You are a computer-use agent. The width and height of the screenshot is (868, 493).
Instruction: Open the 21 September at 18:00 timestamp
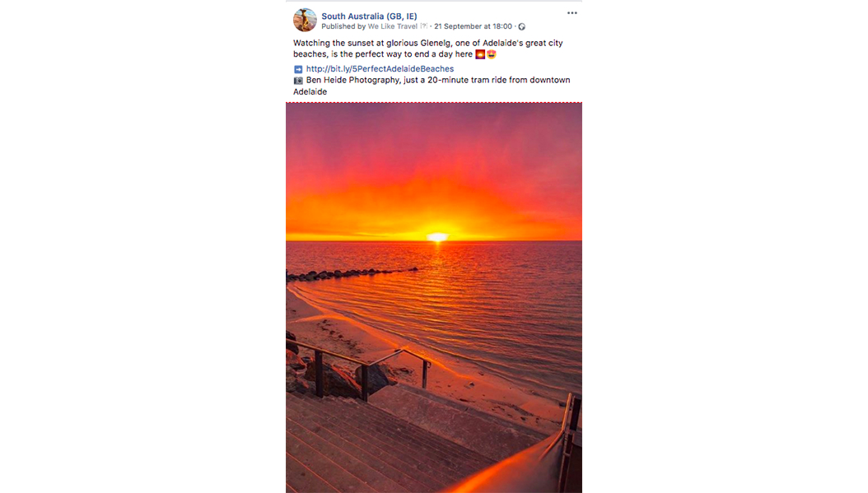coord(473,26)
